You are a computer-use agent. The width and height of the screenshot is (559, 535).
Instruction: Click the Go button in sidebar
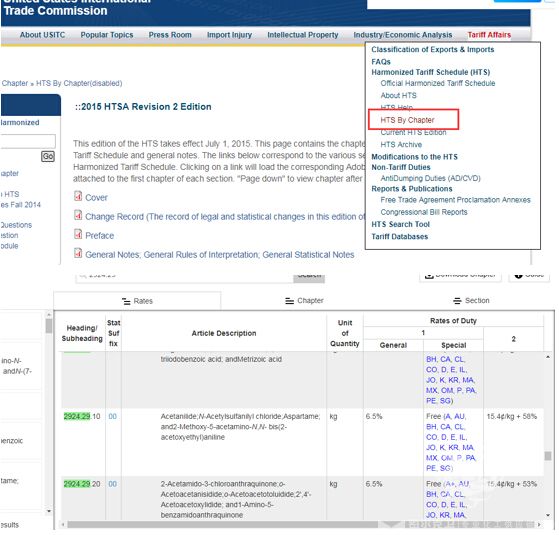point(48,156)
